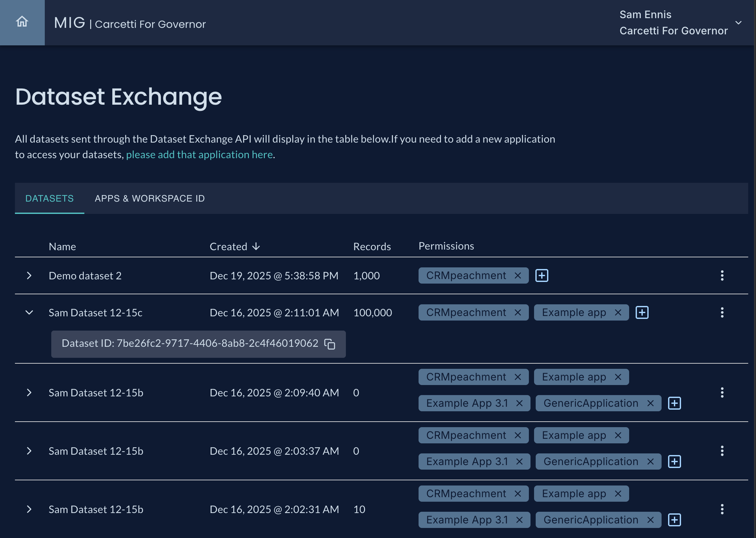Open more options for Demo dataset 2
Image resolution: width=756 pixels, height=538 pixels.
[x=722, y=275]
